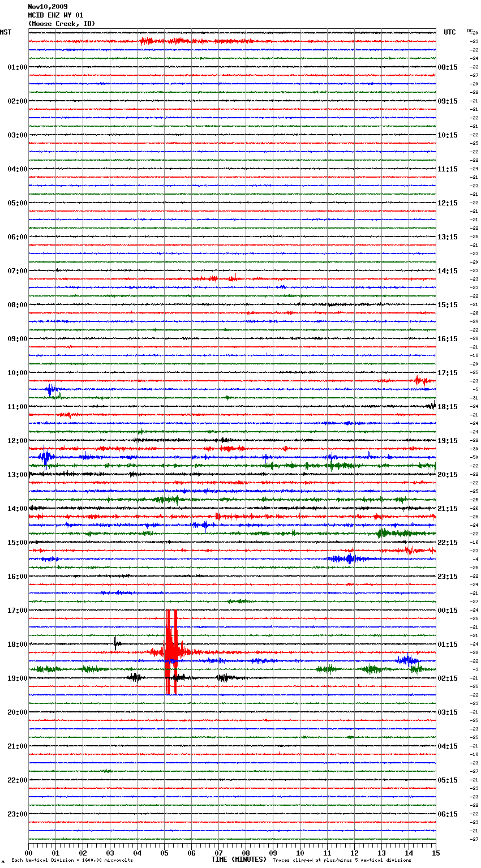
Task: Select the station code 'MCID EHZ WY 01'
Action: [55, 15]
